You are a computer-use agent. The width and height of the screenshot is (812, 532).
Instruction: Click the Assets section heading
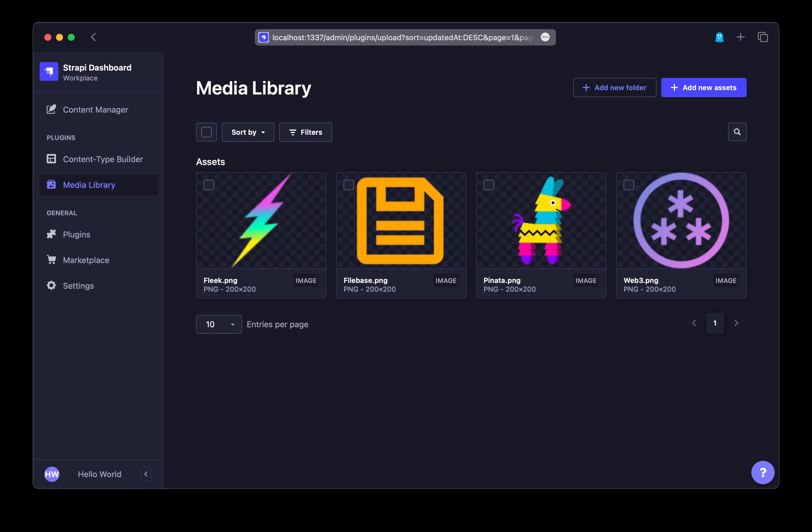pos(211,162)
